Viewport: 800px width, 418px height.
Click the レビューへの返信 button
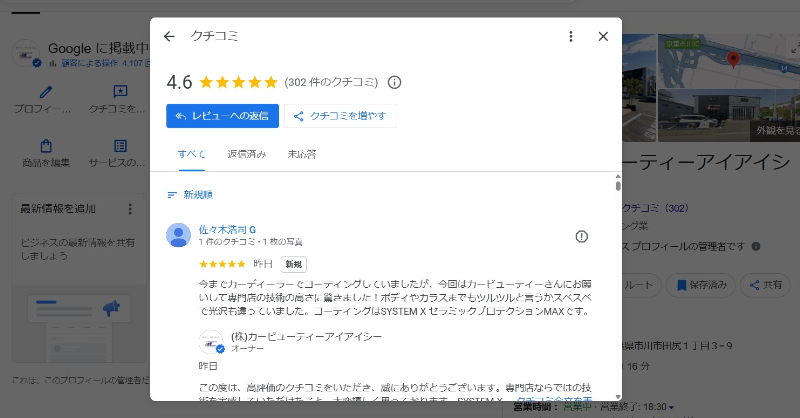(222, 116)
